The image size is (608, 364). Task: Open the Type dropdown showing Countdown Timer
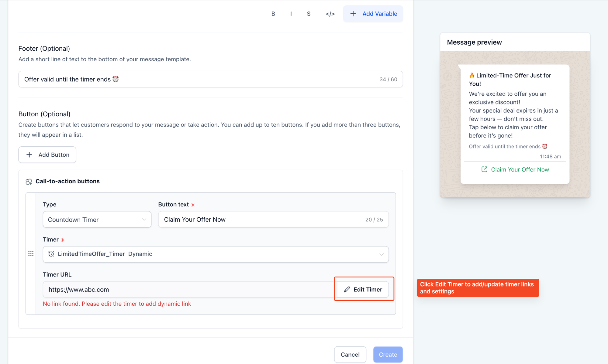coord(97,219)
